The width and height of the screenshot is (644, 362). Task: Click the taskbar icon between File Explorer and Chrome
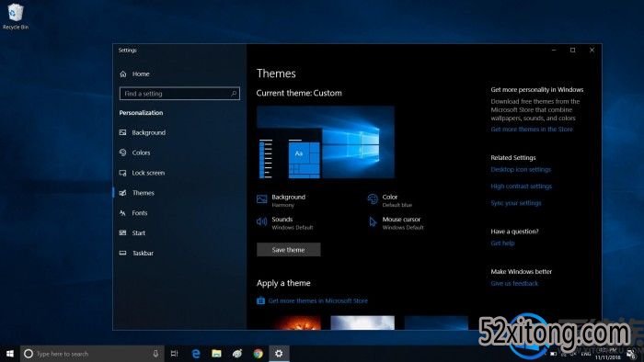click(237, 354)
